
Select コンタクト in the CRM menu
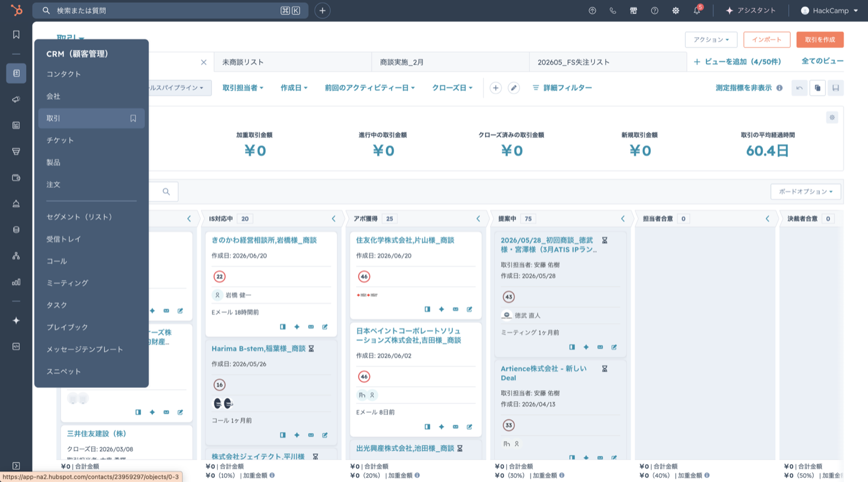[91, 74]
